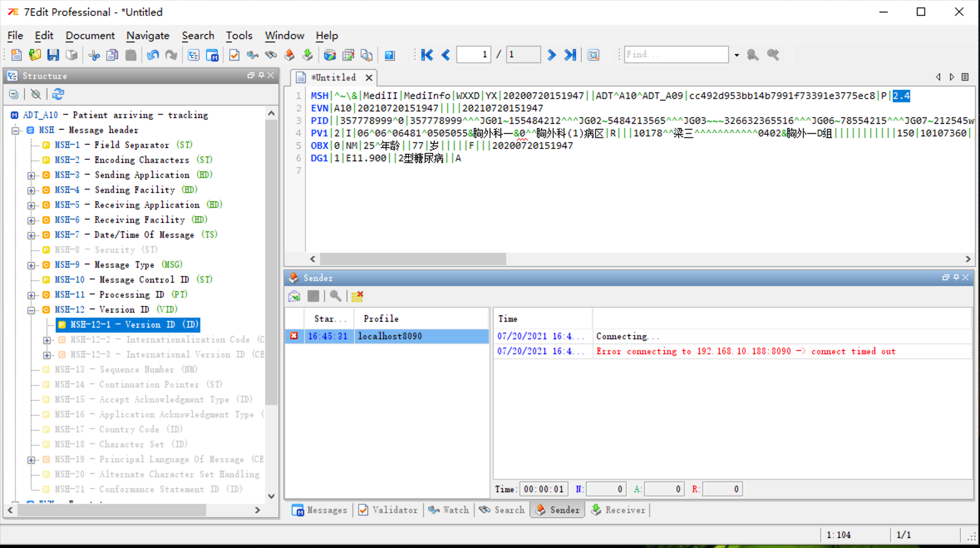Click the Save document toolbar icon

tap(53, 55)
